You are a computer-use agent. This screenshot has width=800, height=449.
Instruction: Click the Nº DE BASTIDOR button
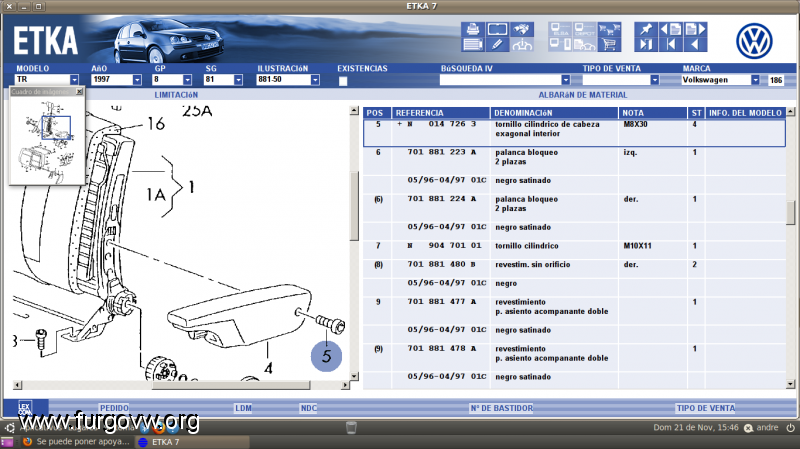(502, 408)
